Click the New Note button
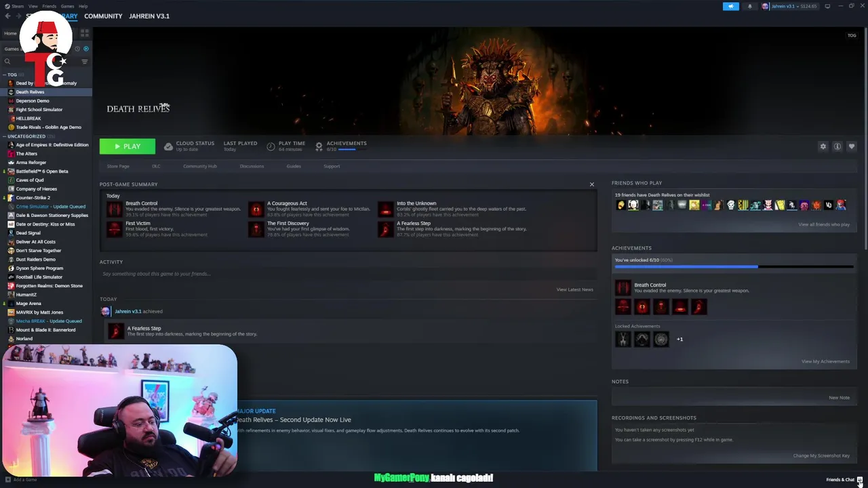Image resolution: width=868 pixels, height=488 pixels. coord(839,398)
